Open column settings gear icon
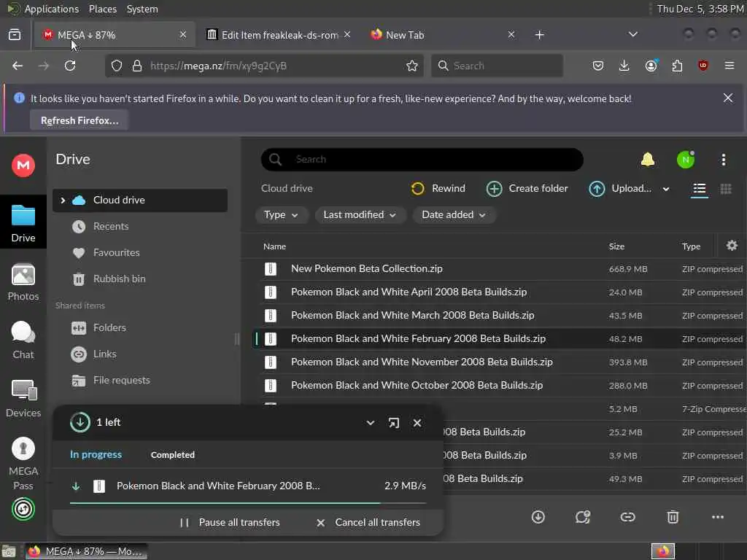The width and height of the screenshot is (747, 560). [732, 246]
